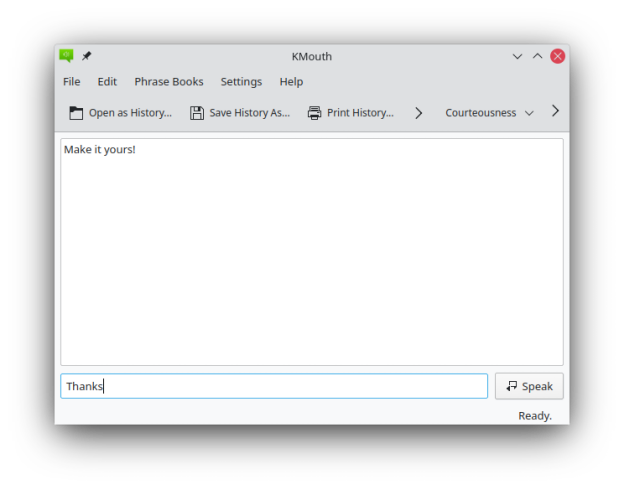Click the Open as History folder icon
Viewport: 624px width, 489px height.
76,113
